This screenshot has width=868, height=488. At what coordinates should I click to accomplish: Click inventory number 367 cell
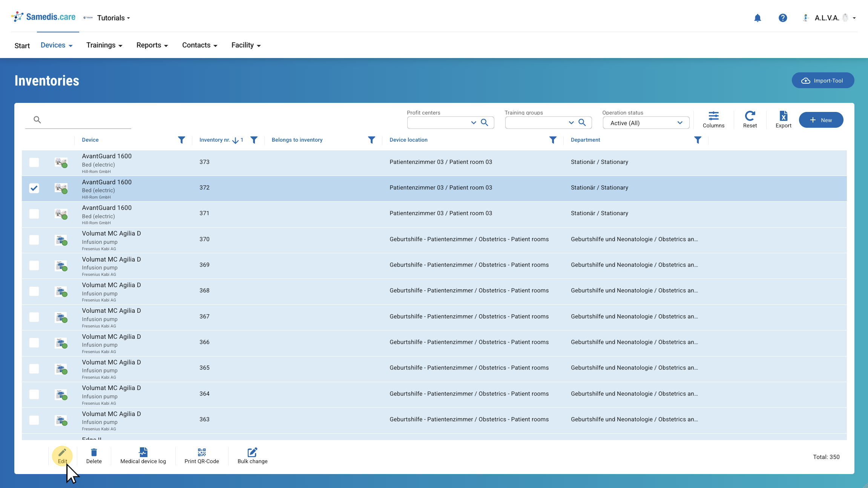tap(204, 317)
